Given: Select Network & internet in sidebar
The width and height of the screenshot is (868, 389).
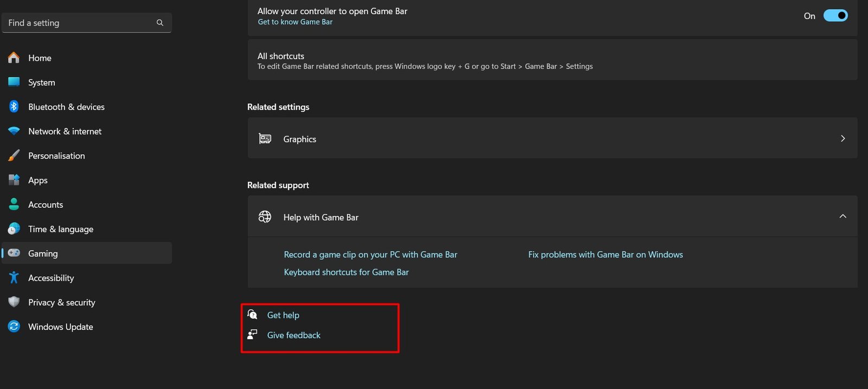Looking at the screenshot, I should tap(87, 131).
